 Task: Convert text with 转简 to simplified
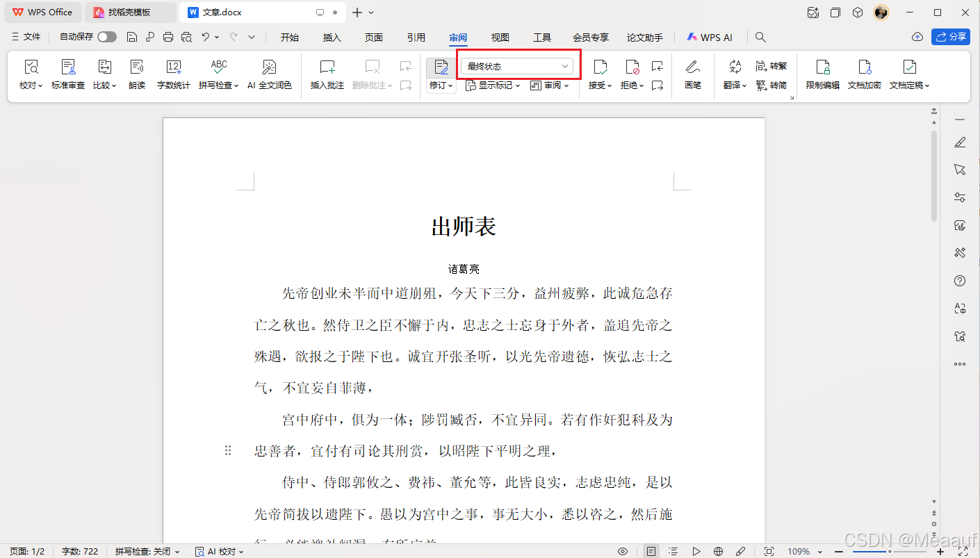[x=771, y=85]
